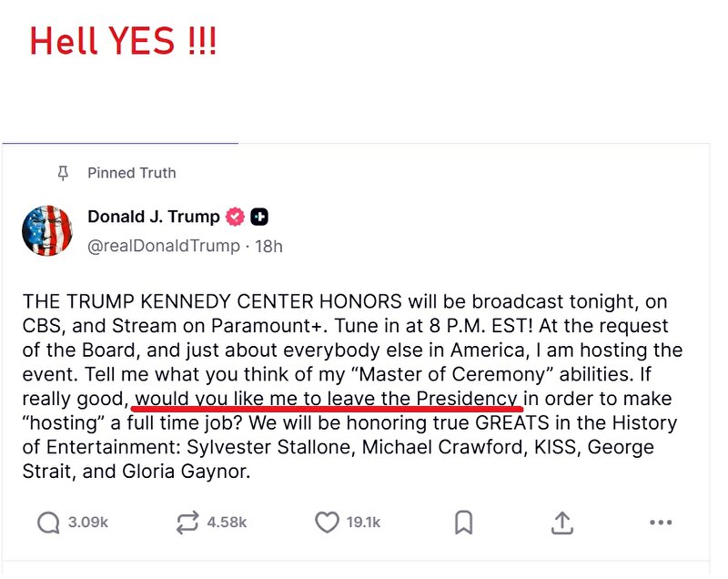Open the flag-themed profile avatar
Image resolution: width=728 pixels, height=579 pixels.
pyautogui.click(x=47, y=230)
